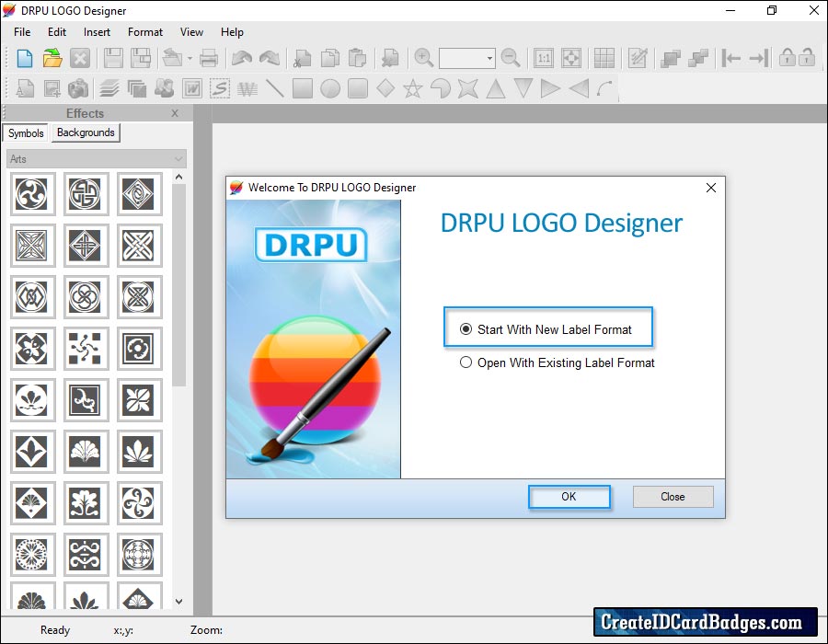Open the File menu
The width and height of the screenshot is (828, 644).
22,32
